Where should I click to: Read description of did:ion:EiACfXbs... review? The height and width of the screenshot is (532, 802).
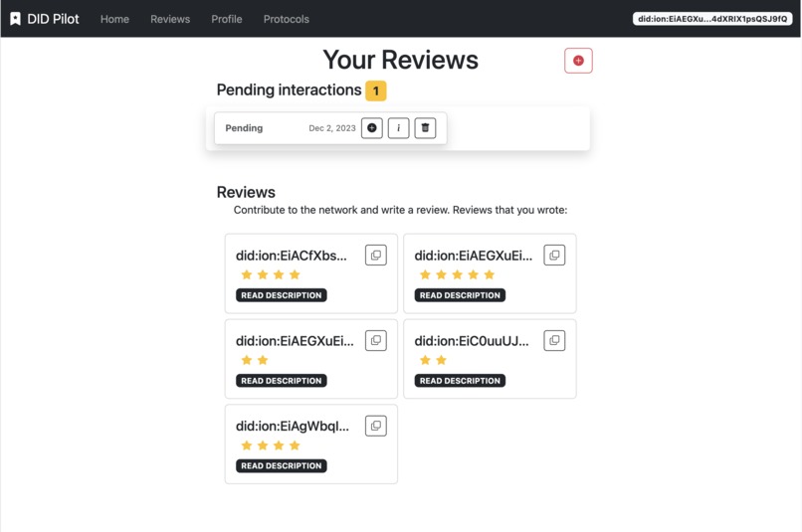tap(282, 295)
